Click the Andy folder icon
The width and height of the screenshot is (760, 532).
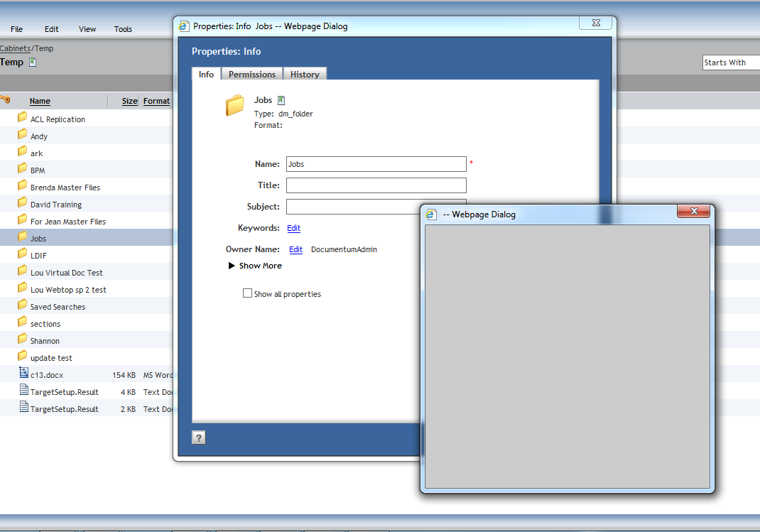[x=22, y=134]
